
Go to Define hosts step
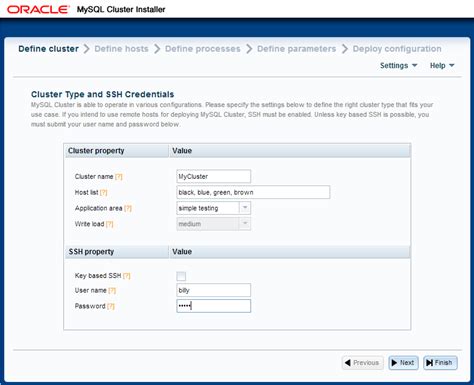pyautogui.click(x=121, y=49)
